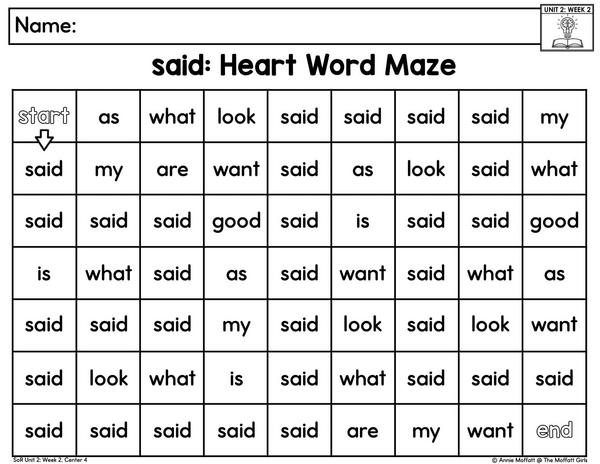
Task: Click the UNIT 2: WEEK 2 label
Action: 567,10
